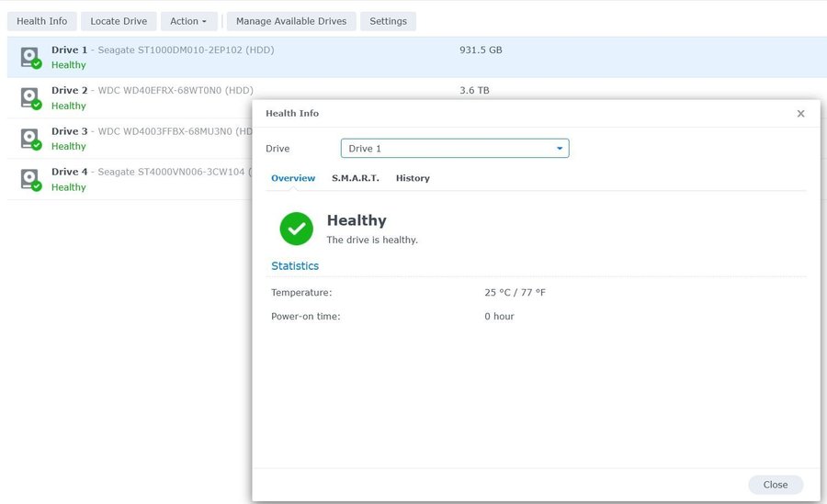Switch to the S.M.A.R.T. tab
This screenshot has height=504, width=827.
point(355,178)
